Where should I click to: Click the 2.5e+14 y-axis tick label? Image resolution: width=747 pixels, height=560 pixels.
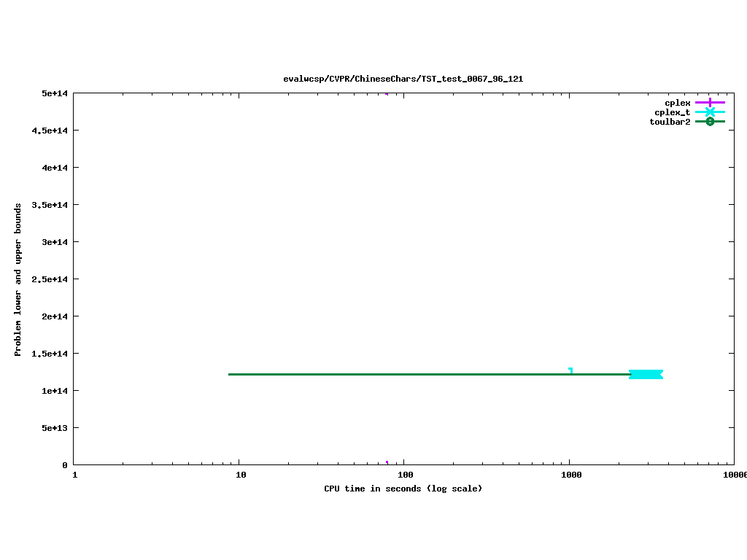pyautogui.click(x=50, y=279)
